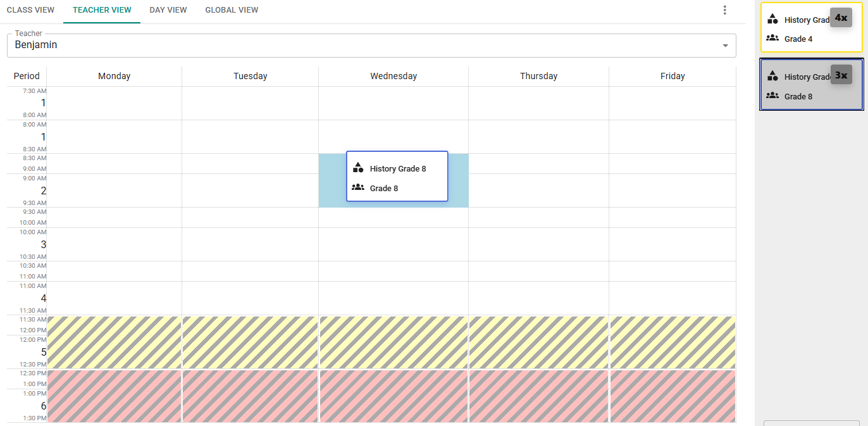Click the 3x count badge

pos(841,75)
